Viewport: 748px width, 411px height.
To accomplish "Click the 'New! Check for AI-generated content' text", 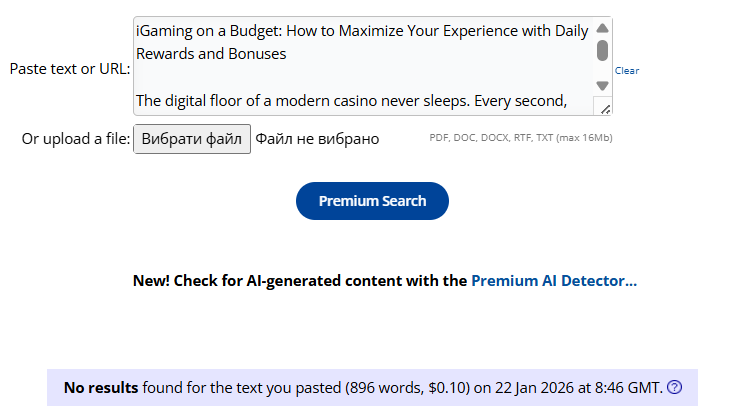I will click(300, 281).
